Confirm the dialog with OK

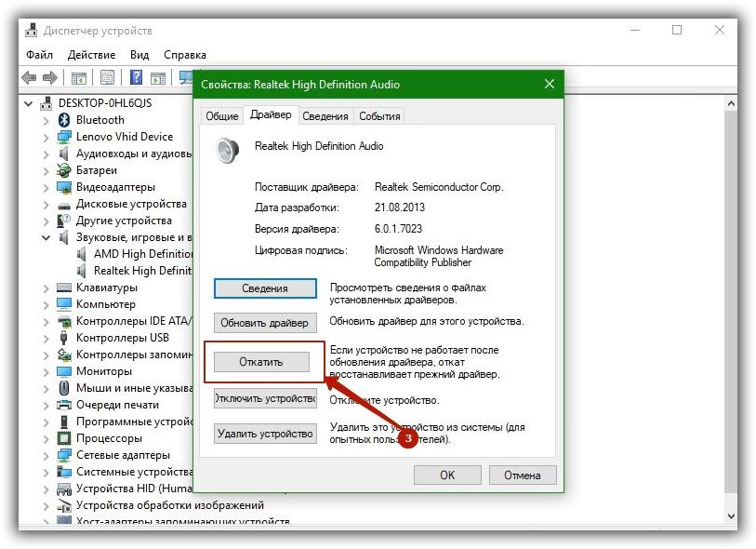[x=447, y=475]
